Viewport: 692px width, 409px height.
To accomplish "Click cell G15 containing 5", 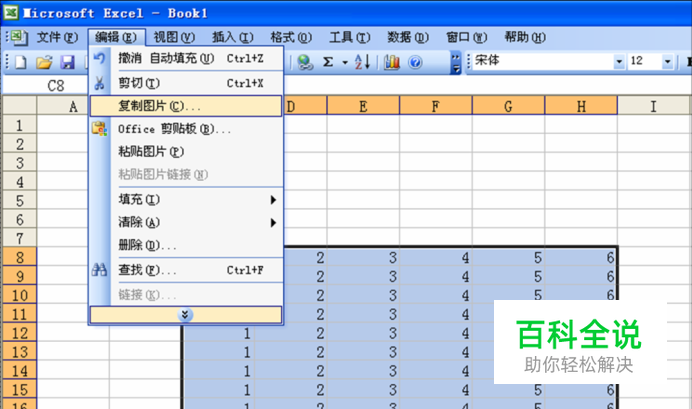I will pyautogui.click(x=508, y=390).
